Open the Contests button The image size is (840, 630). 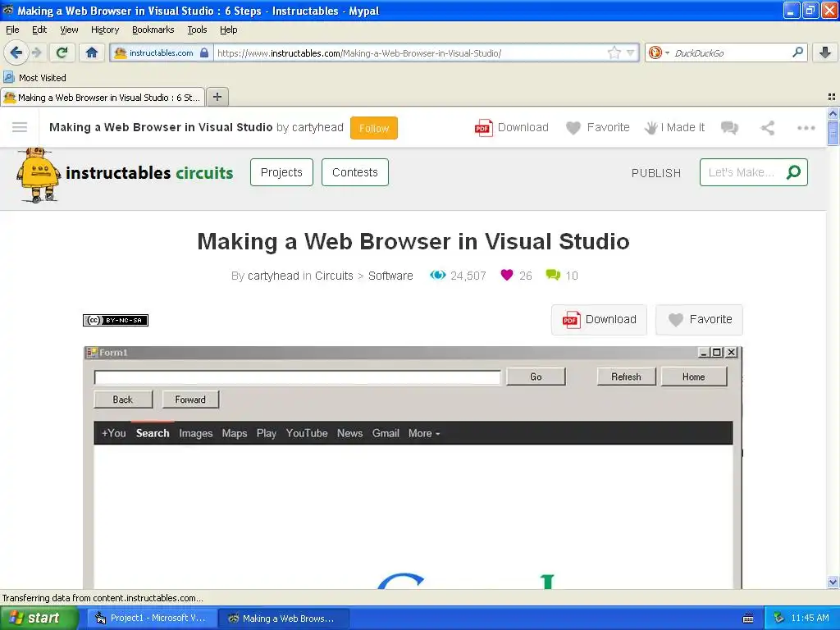coord(355,172)
